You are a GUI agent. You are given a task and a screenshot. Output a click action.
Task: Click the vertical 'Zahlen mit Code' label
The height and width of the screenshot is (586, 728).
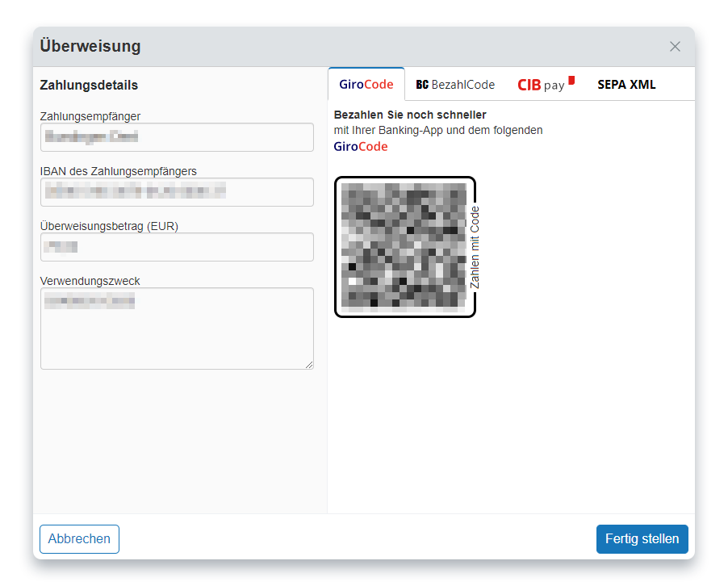[x=475, y=247]
